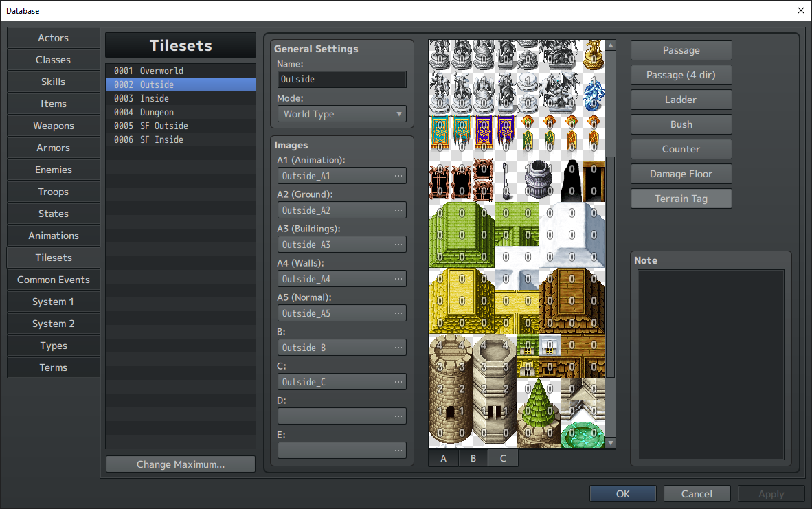Screen dimensions: 812x509
Task: Switch to Bush editing mode
Action: click(681, 124)
